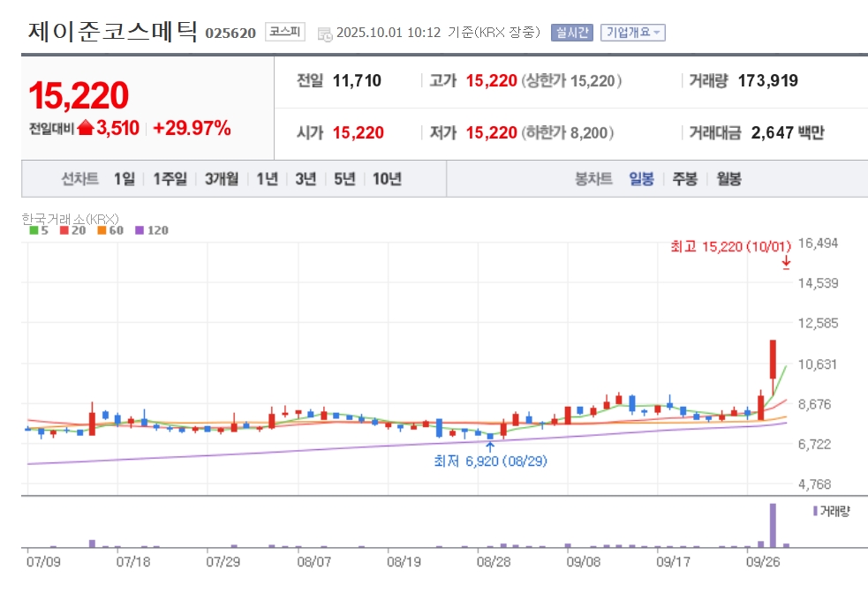
Task: Click the current price 15,220 in large red
Action: pyautogui.click(x=79, y=95)
